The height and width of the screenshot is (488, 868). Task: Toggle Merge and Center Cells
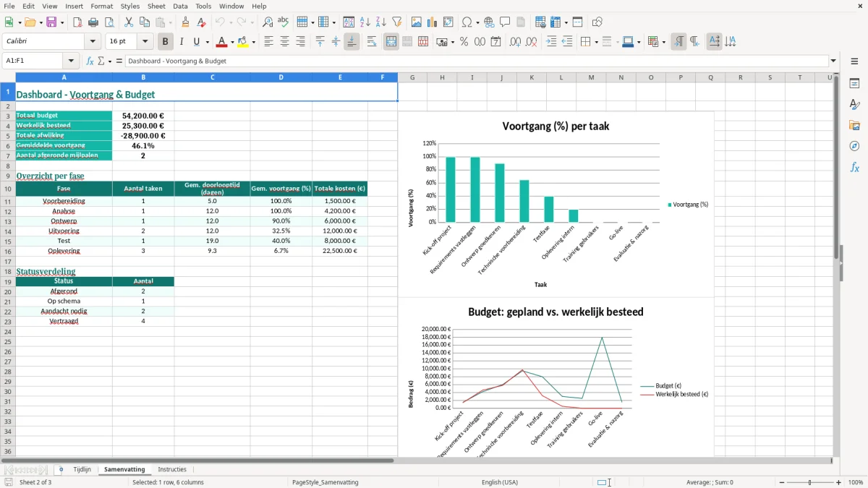click(x=391, y=42)
